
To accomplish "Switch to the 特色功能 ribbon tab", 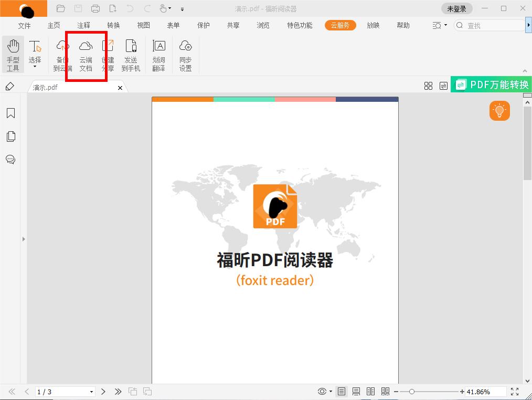I will click(x=299, y=25).
